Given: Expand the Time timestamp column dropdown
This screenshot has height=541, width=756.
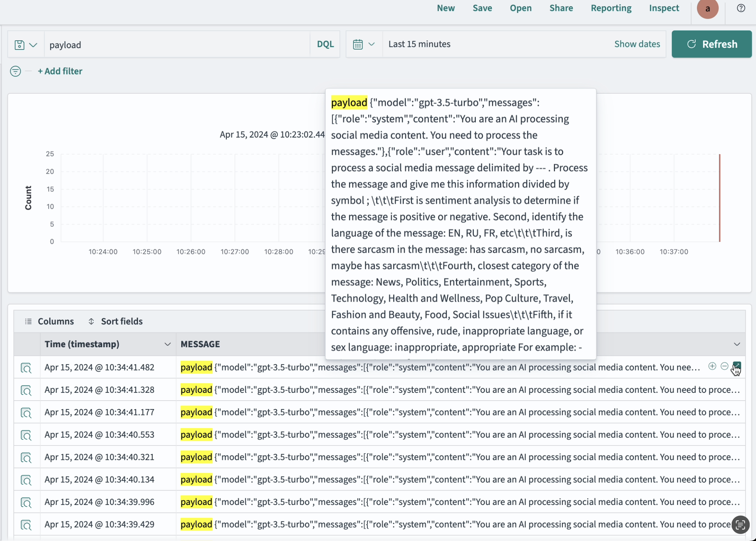Looking at the screenshot, I should pyautogui.click(x=167, y=344).
